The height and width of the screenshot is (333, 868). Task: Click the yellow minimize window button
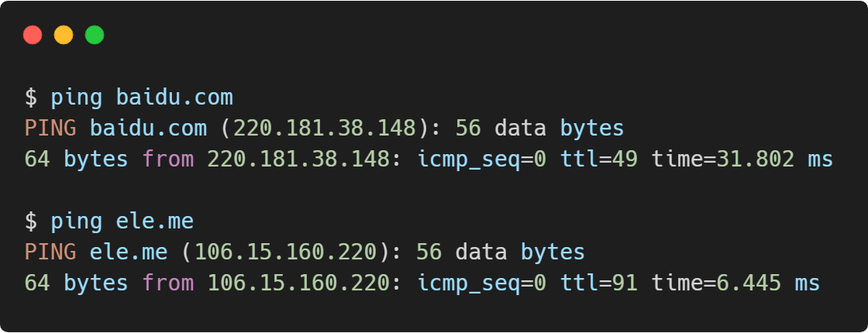coord(64,35)
